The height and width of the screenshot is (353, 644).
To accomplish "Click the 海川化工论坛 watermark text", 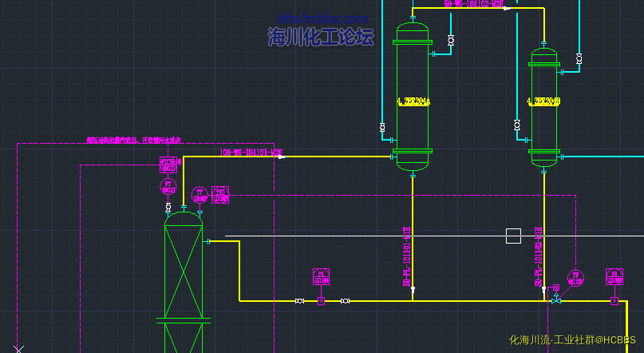I will point(321,36).
